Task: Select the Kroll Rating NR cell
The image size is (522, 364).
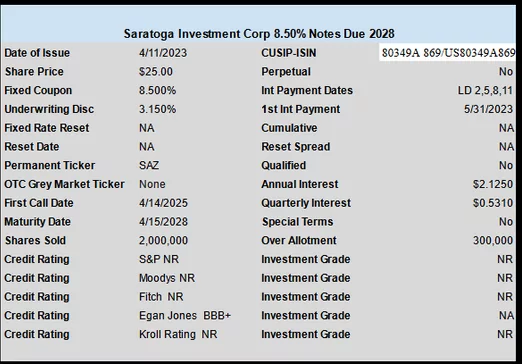Action: [x=178, y=334]
